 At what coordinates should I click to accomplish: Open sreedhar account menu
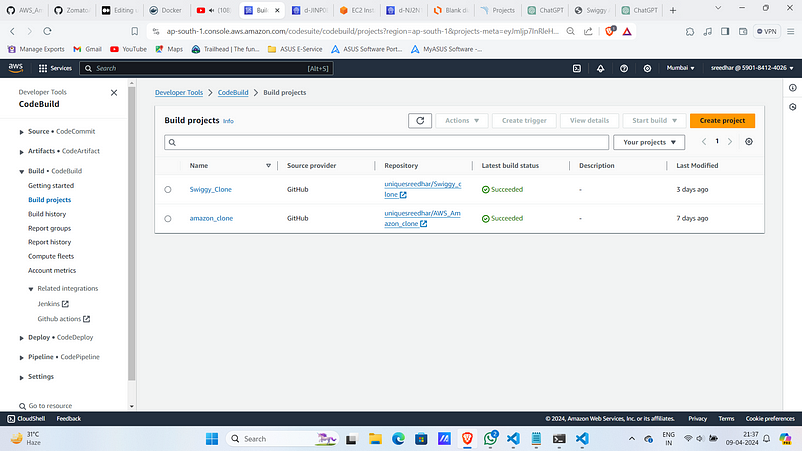click(752, 68)
